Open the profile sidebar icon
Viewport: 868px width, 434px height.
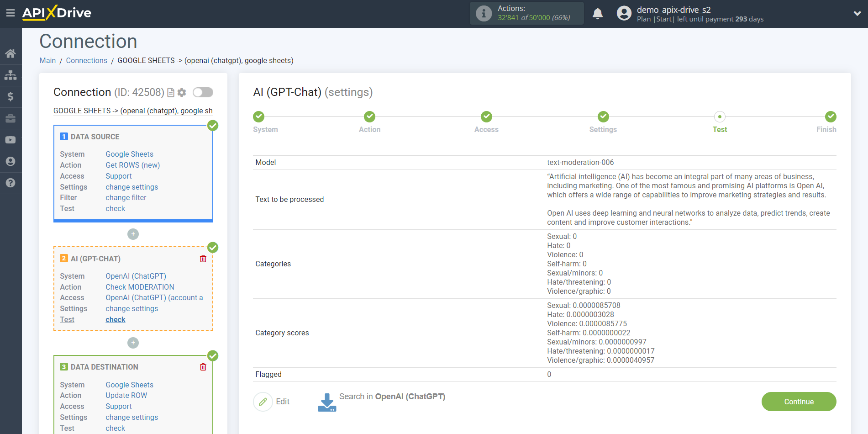coord(11,161)
